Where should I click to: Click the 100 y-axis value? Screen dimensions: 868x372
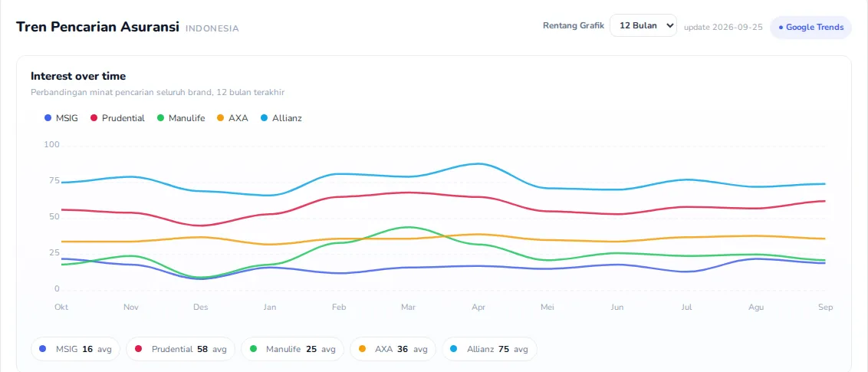tap(51, 144)
